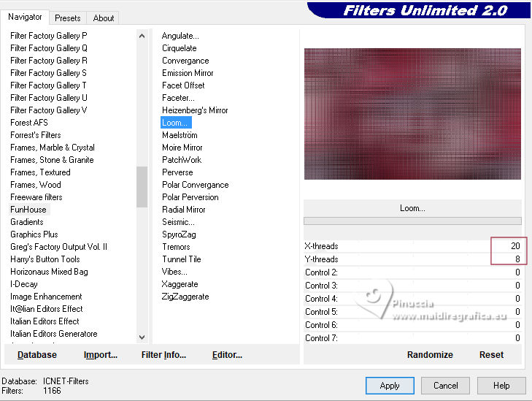The width and height of the screenshot is (532, 401).
Task: Select Filter Factory Gallery P category
Action: point(48,36)
